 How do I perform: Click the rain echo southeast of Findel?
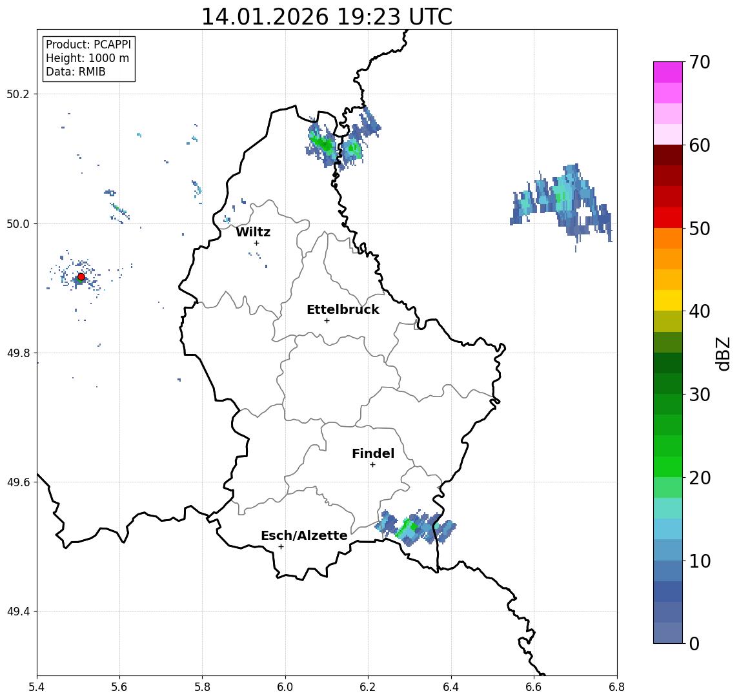[415, 527]
